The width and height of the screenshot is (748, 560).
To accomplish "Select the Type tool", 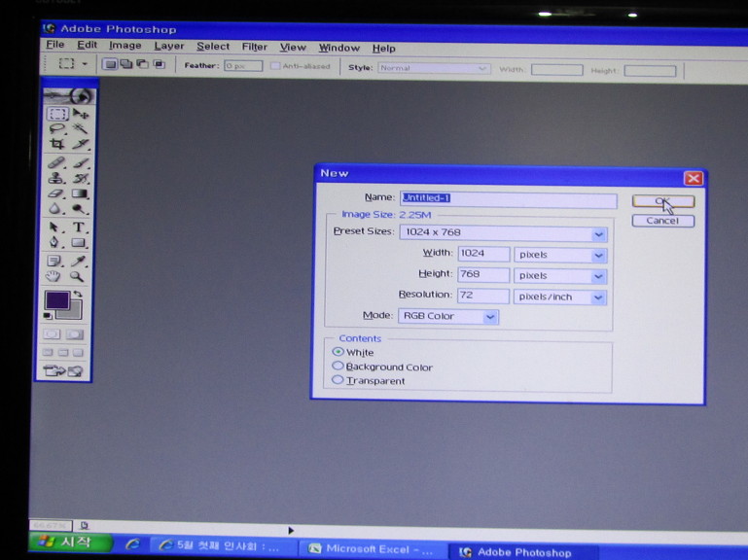I will [79, 227].
